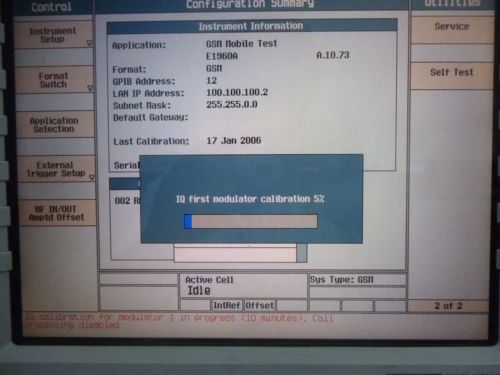Screen dimensions: 500x375
Task: Click the GPIB Address value 12
Action: point(212,80)
